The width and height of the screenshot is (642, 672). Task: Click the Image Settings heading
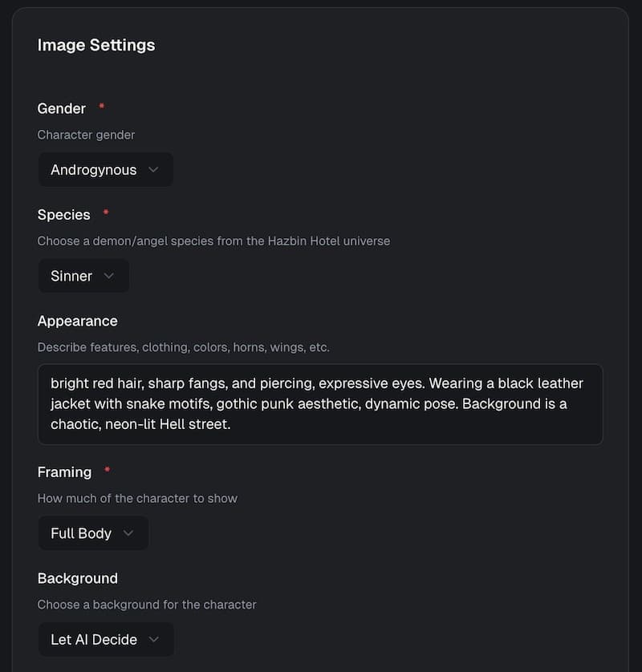[x=96, y=45]
